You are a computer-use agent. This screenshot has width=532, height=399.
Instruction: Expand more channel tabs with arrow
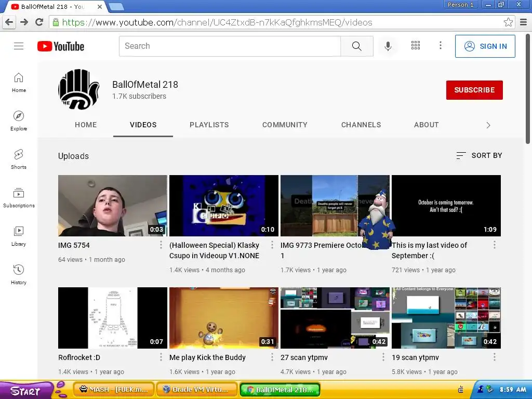pos(488,125)
